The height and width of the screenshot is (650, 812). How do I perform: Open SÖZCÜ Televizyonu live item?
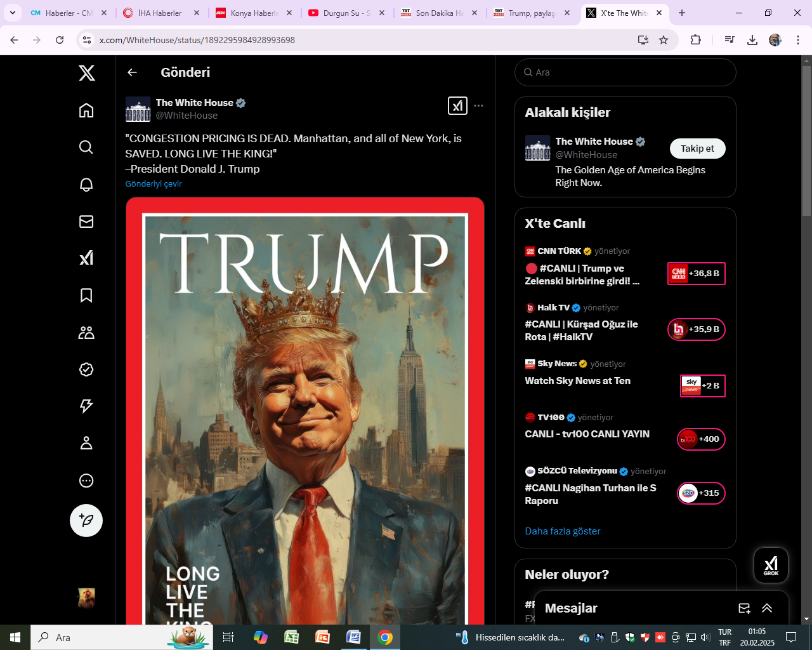click(625, 487)
